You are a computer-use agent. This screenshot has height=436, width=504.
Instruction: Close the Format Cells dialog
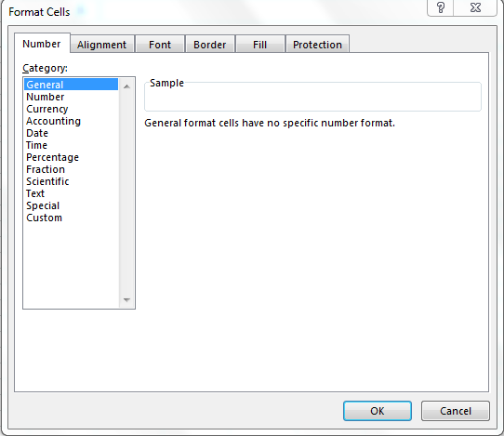[x=475, y=7]
